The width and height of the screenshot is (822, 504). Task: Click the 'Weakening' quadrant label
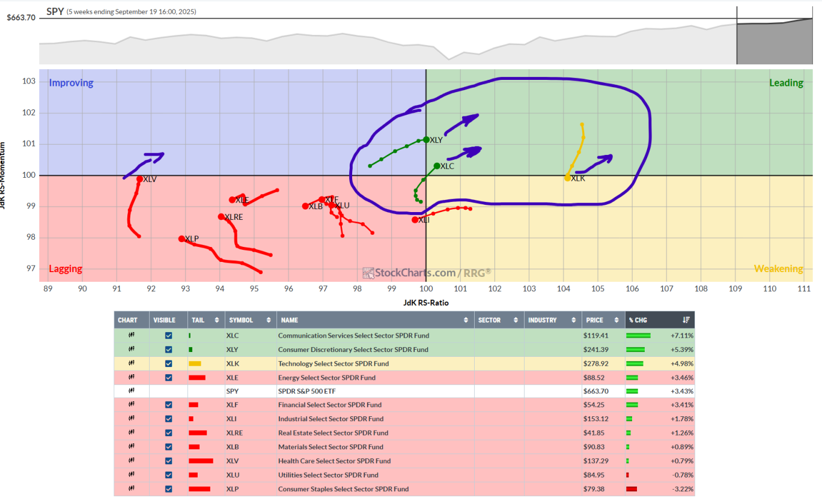coord(779,269)
